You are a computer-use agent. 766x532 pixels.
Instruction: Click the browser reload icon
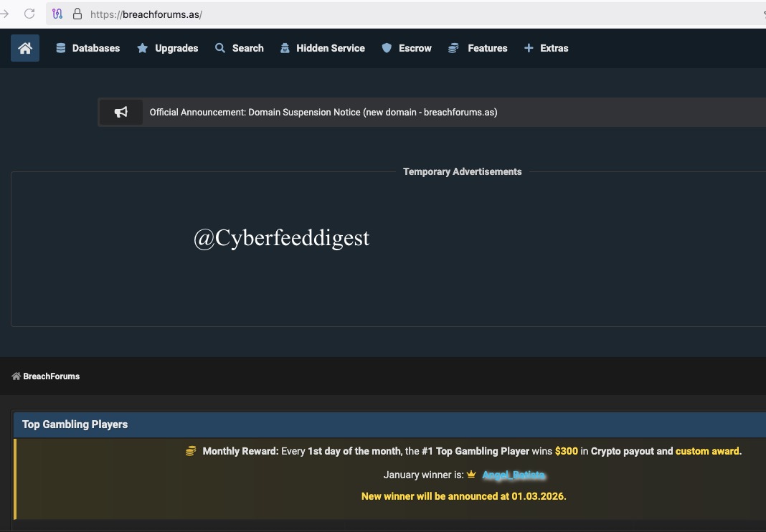(x=29, y=13)
